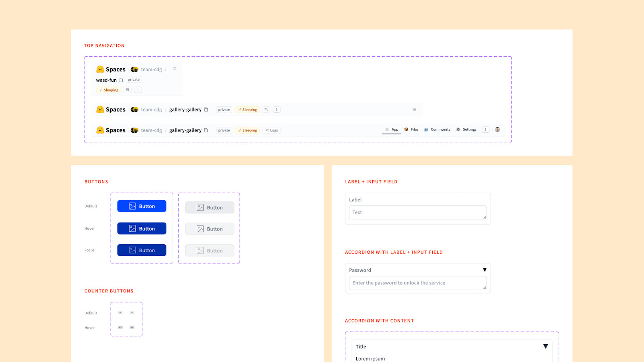Click the blue default Button
This screenshot has height=362, width=644.
coord(142,206)
